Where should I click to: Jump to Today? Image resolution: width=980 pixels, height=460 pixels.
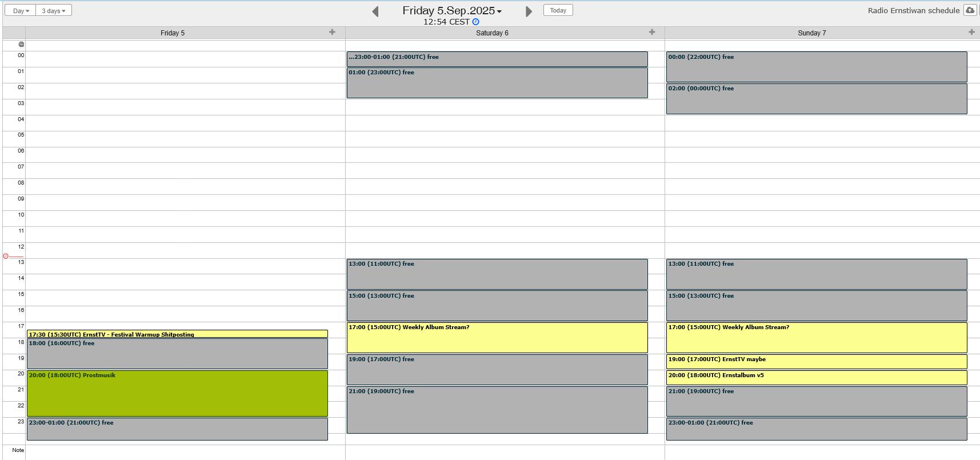tap(558, 10)
